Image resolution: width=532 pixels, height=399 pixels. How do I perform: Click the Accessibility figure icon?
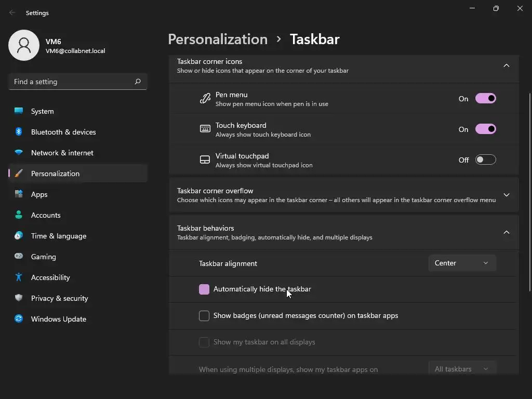[19, 277]
